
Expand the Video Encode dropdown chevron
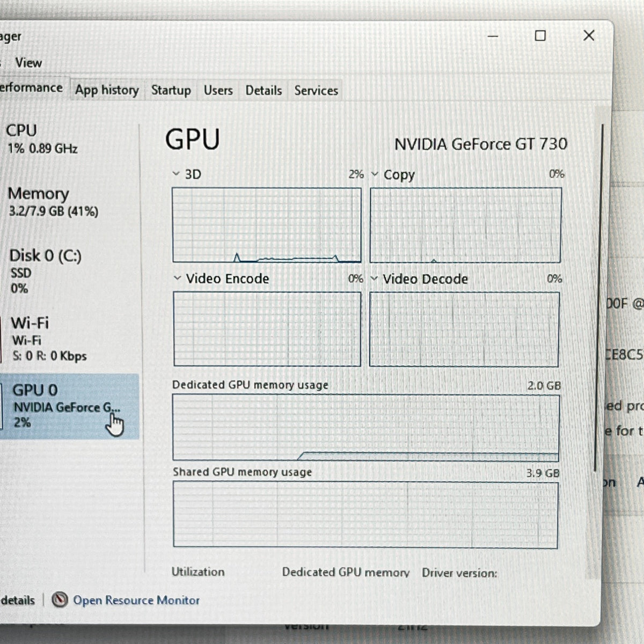(177, 279)
